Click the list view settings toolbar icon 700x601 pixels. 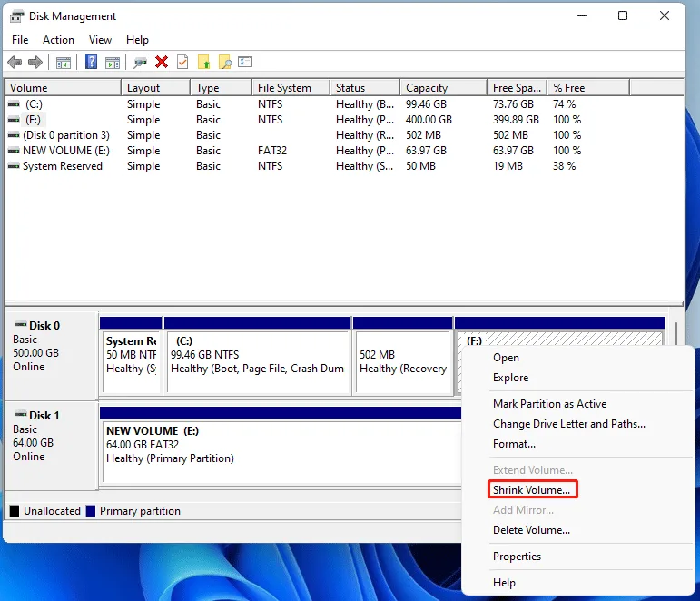(x=245, y=62)
